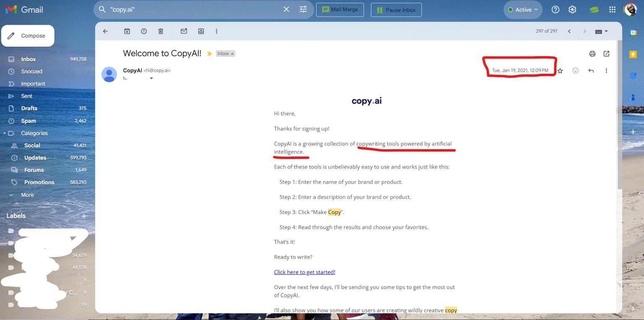Add an emoji reaction
Image resolution: width=644 pixels, height=320 pixels.
pyautogui.click(x=576, y=70)
